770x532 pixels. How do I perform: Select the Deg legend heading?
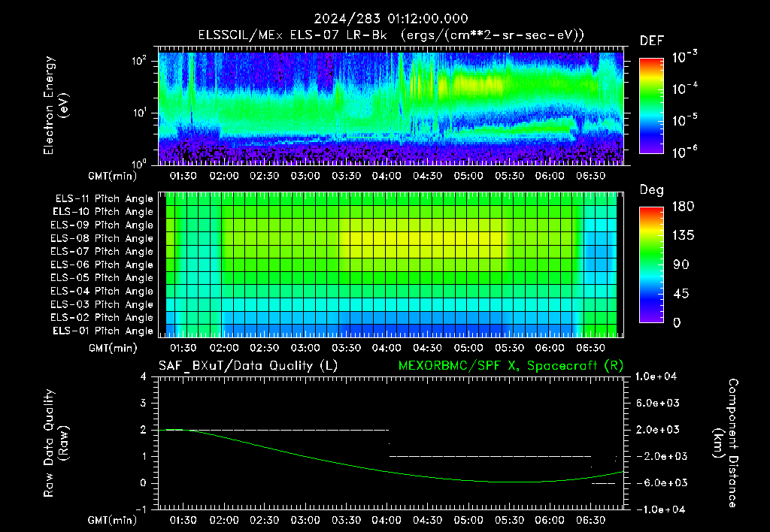(x=652, y=190)
